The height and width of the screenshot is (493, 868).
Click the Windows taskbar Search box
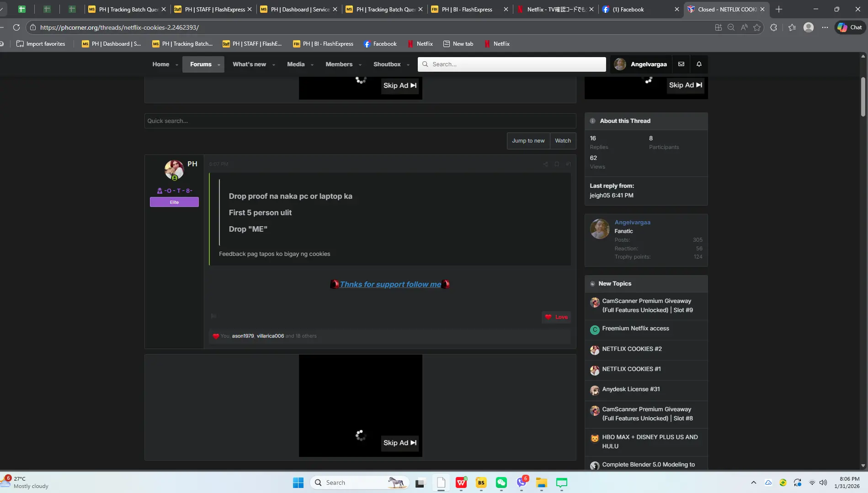tap(359, 482)
